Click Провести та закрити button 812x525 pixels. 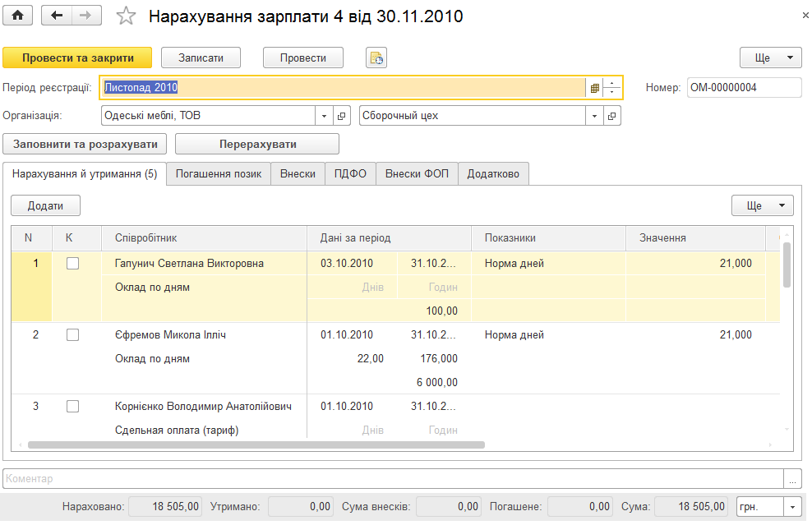pos(78,58)
